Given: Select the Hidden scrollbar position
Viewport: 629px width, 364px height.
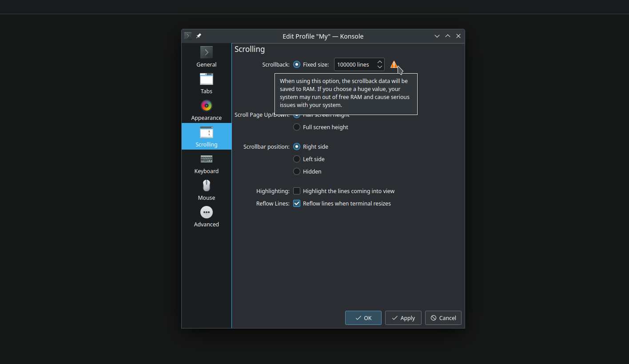Looking at the screenshot, I should [x=296, y=171].
